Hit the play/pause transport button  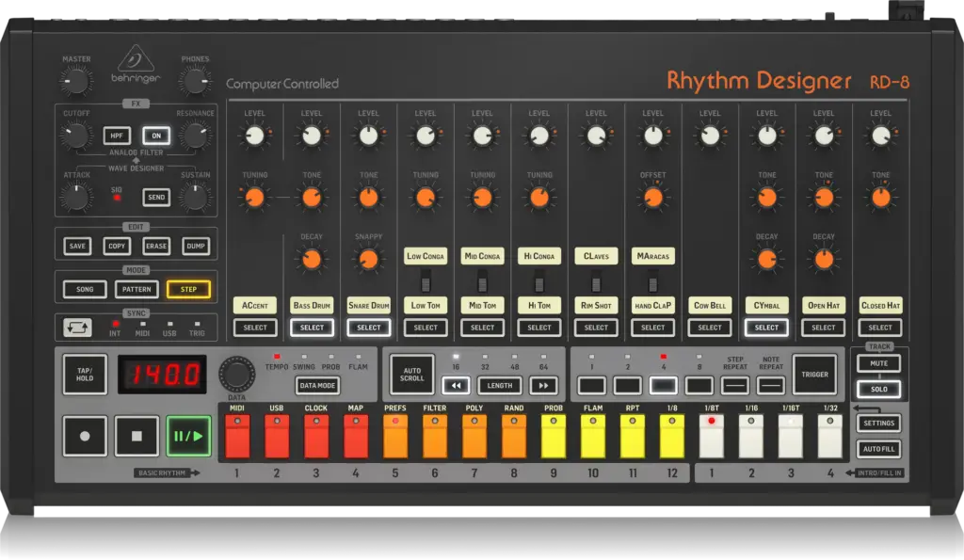(x=188, y=436)
